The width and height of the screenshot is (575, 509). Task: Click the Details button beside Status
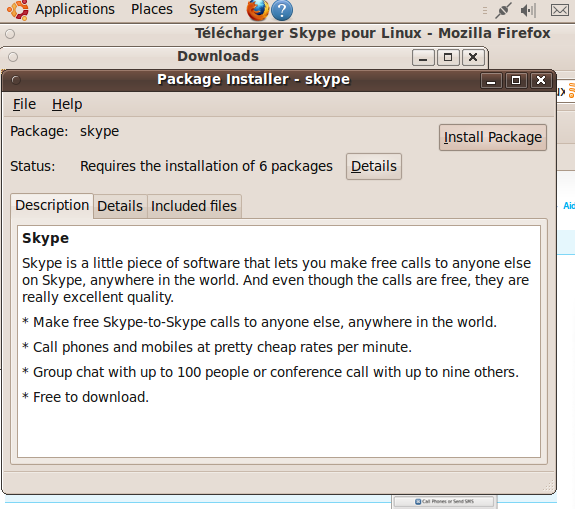(x=374, y=166)
